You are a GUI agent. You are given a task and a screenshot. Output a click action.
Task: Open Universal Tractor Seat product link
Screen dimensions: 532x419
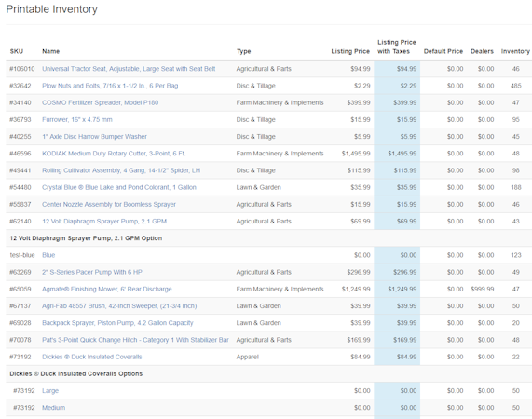[129, 69]
